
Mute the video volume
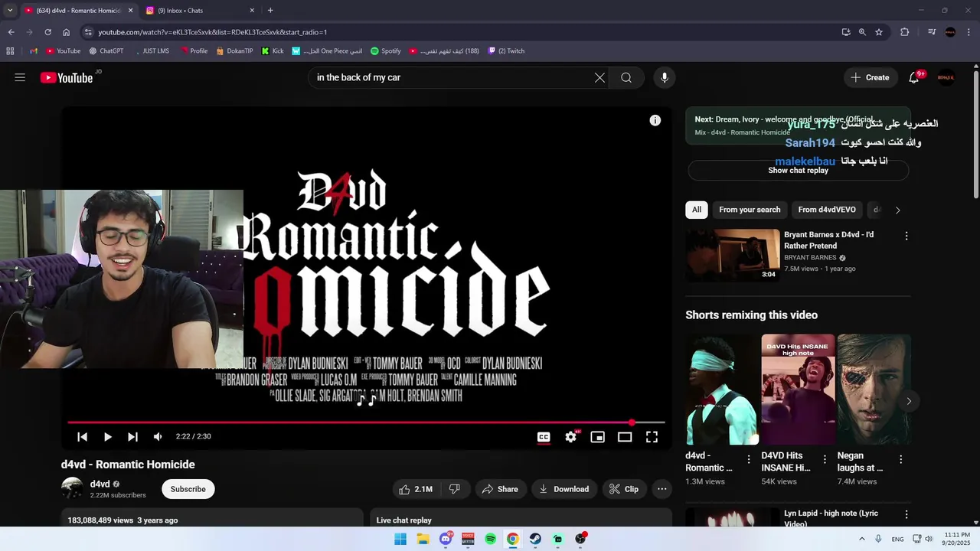point(158,437)
